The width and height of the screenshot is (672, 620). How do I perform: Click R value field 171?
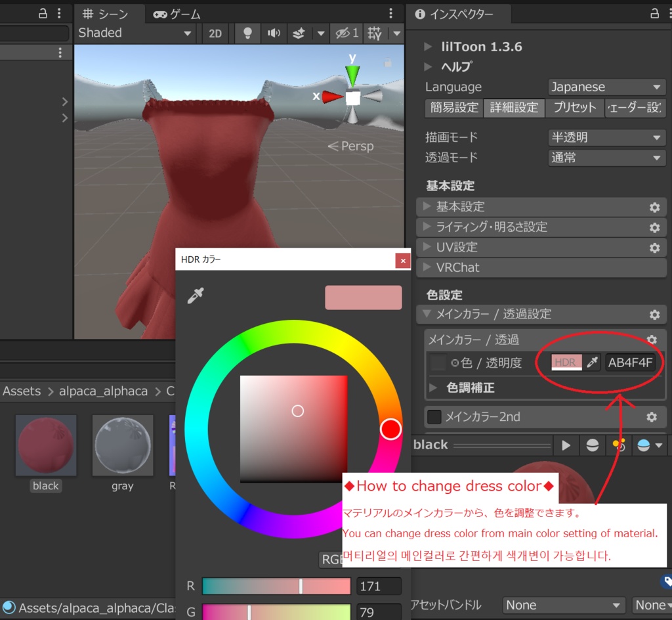379,586
